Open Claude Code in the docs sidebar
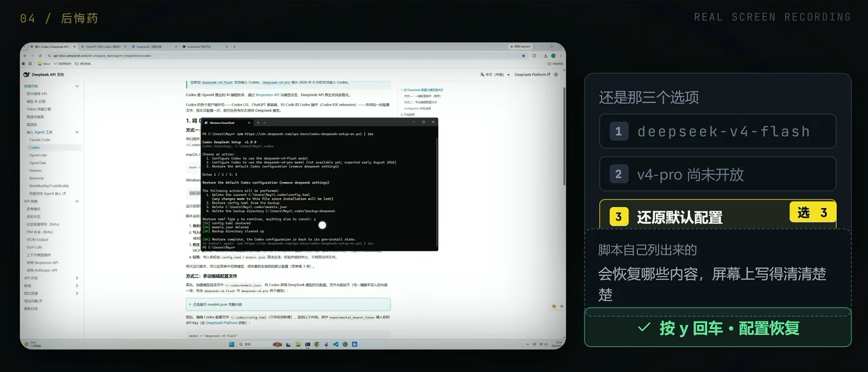The image size is (868, 372). coord(40,140)
